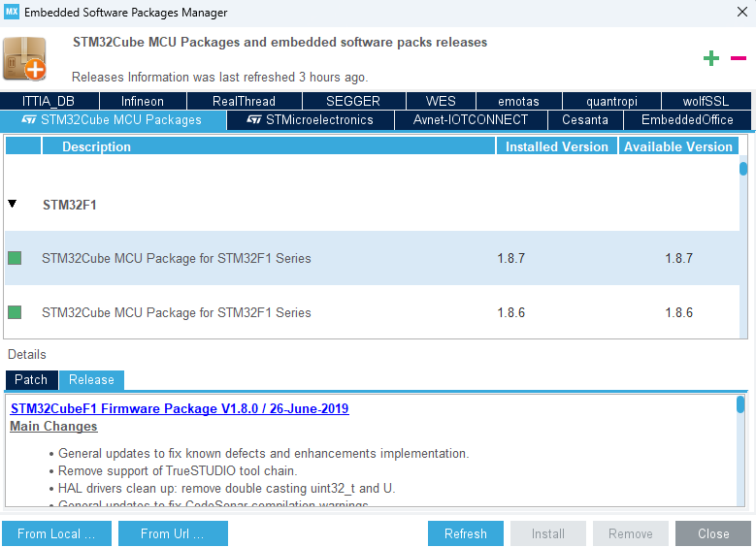This screenshot has height=547, width=756.
Task: Click the release notes scrollbar thumb
Action: click(x=740, y=404)
